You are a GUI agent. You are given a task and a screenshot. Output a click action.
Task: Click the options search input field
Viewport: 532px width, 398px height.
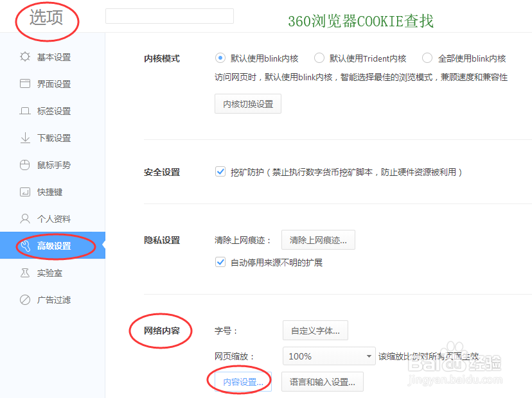click(x=170, y=16)
